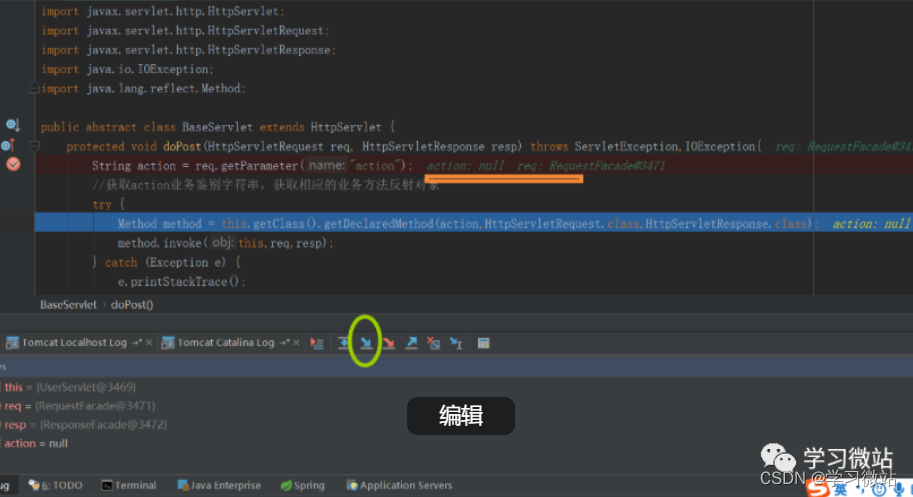The width and height of the screenshot is (913, 497).
Task: Click the Drop Frame icon
Action: click(x=433, y=343)
